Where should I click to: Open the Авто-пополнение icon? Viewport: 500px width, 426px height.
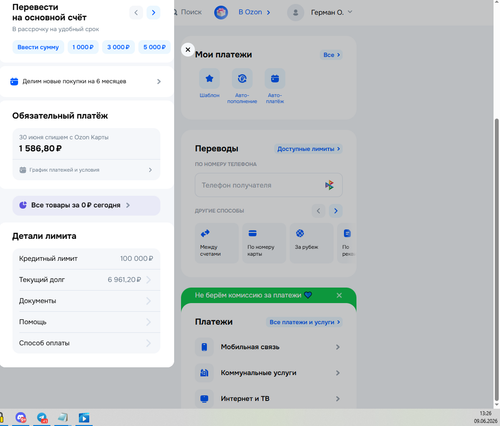pyautogui.click(x=242, y=79)
